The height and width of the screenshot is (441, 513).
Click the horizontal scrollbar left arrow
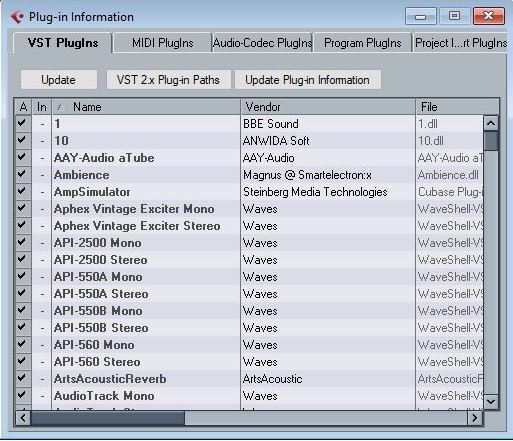(23, 418)
